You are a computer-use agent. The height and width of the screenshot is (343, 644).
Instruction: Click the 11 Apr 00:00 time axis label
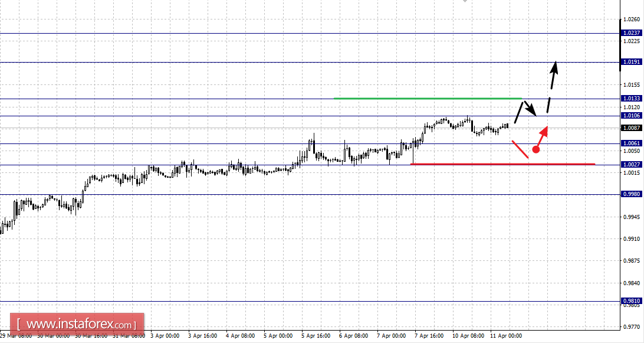point(506,335)
